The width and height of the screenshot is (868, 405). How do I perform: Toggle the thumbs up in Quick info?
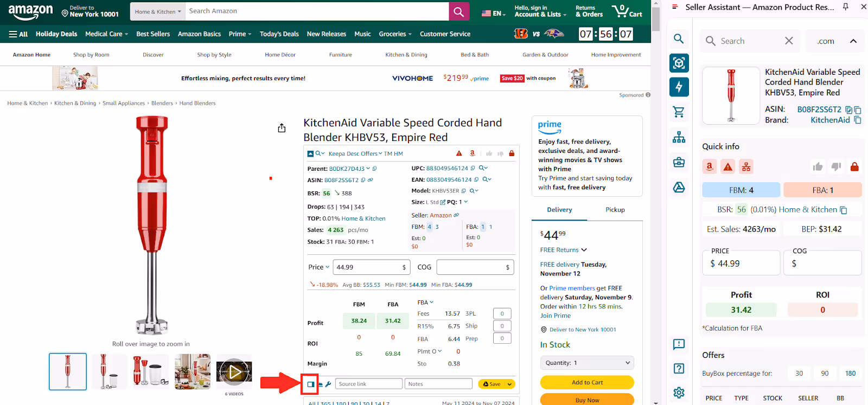[818, 166]
